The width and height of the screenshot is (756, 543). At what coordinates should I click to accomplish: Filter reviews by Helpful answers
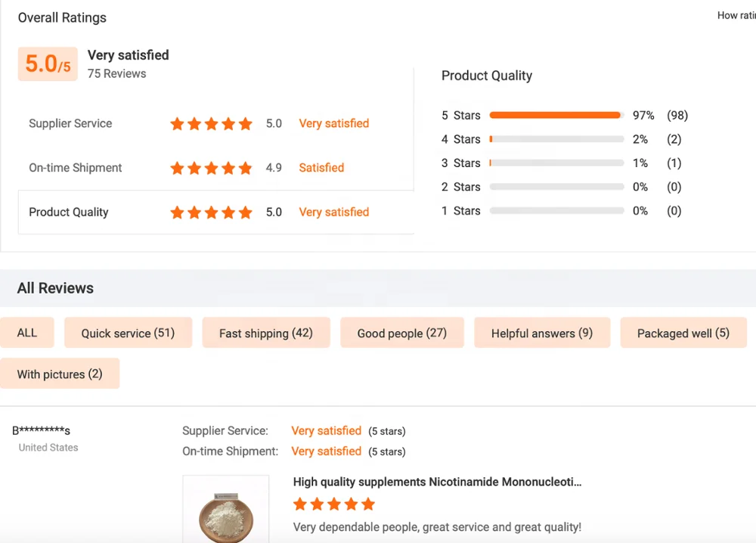point(541,333)
